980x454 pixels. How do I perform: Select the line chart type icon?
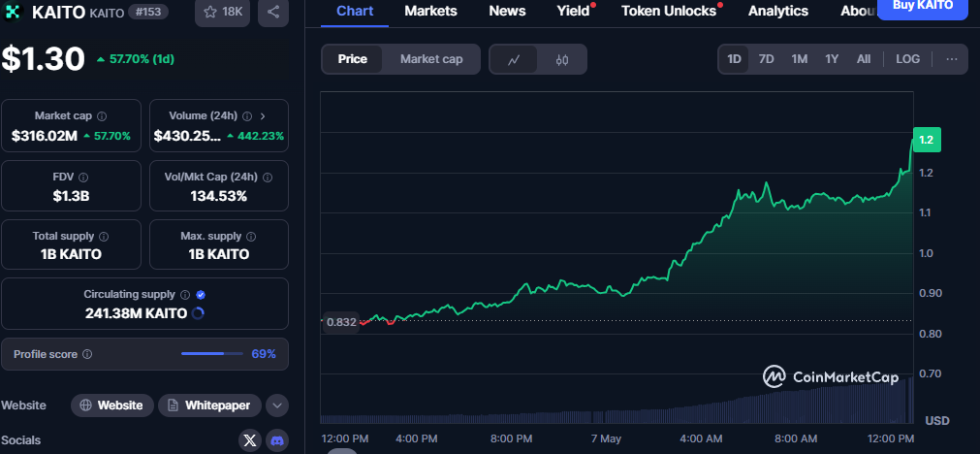514,60
